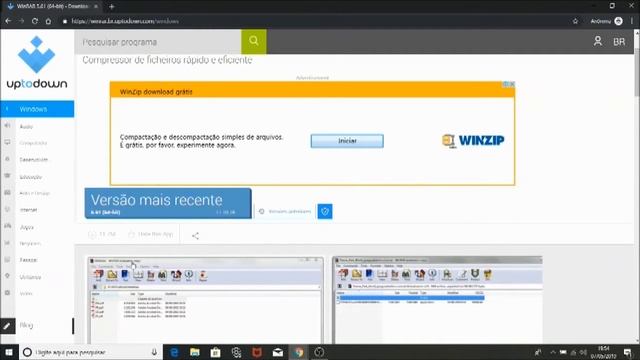Open the Anônimo profile button

(x=606, y=21)
